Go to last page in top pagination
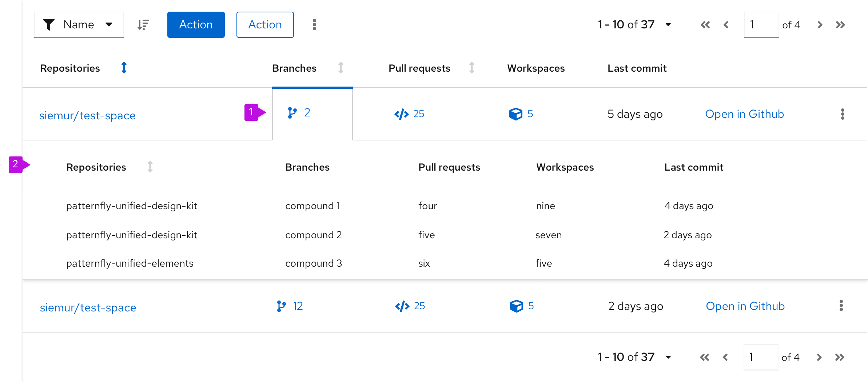Viewport: 868px width, 382px height. coord(840,25)
